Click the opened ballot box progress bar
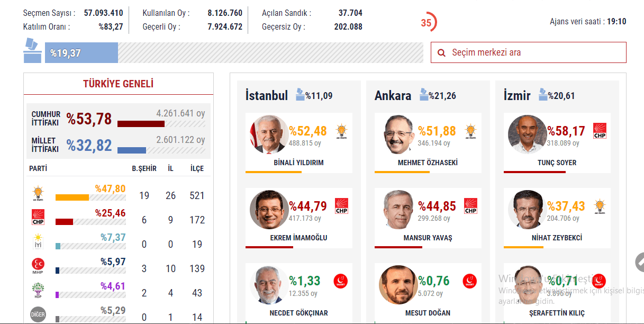 tap(234, 53)
